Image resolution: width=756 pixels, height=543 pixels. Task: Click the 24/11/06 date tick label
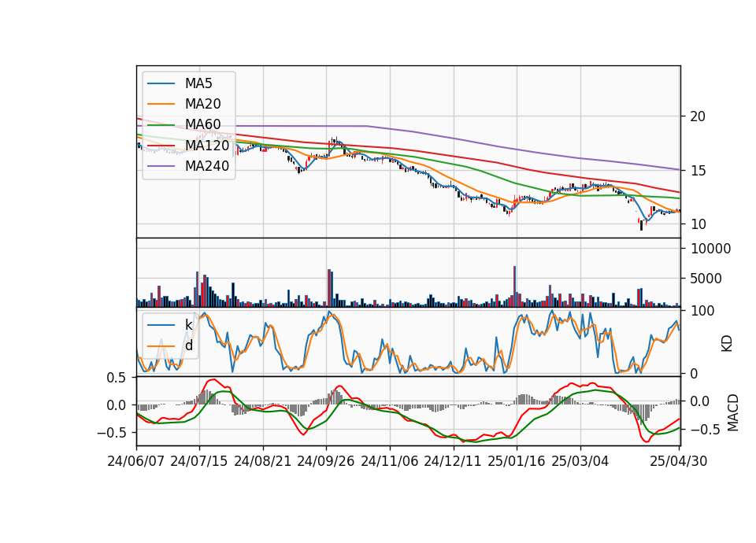(390, 461)
